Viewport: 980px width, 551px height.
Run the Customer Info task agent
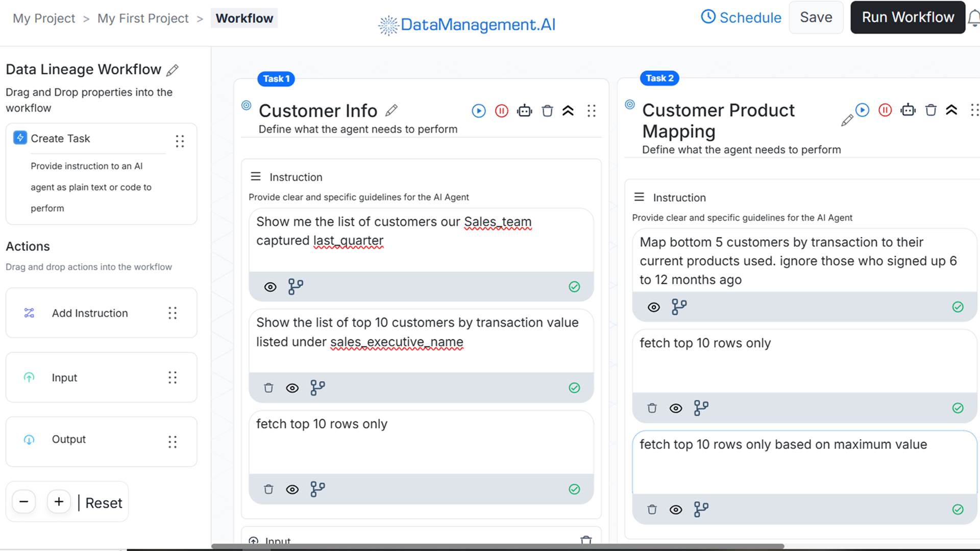[478, 111]
